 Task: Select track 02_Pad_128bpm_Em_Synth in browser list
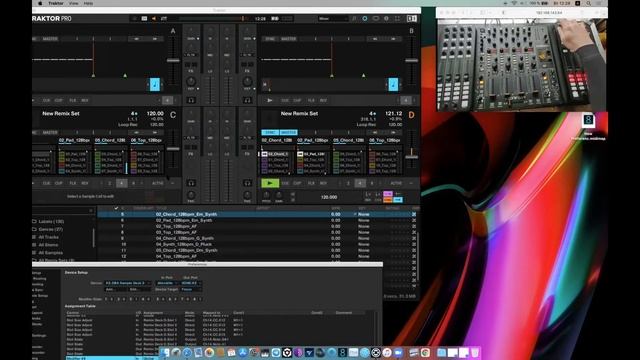(x=184, y=220)
